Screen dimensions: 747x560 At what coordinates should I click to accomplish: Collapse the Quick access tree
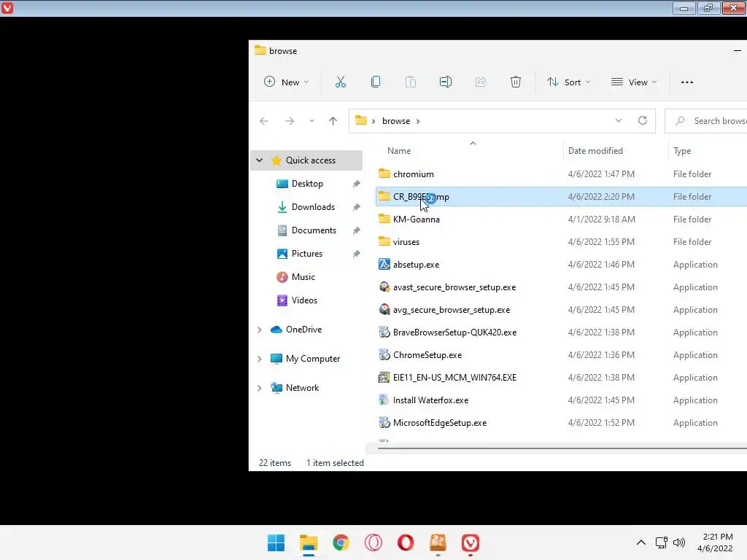pos(259,160)
